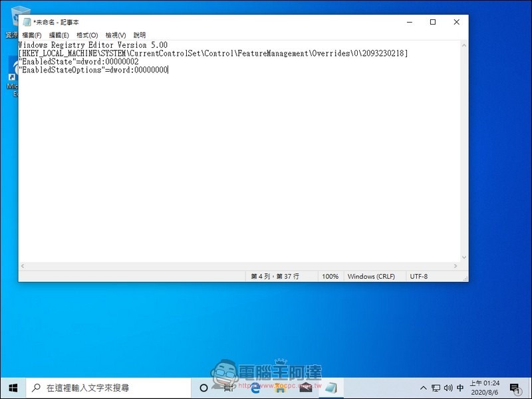Viewport: 532px width, 399px height.
Task: Open the 格式(O) menu
Action: coord(87,35)
